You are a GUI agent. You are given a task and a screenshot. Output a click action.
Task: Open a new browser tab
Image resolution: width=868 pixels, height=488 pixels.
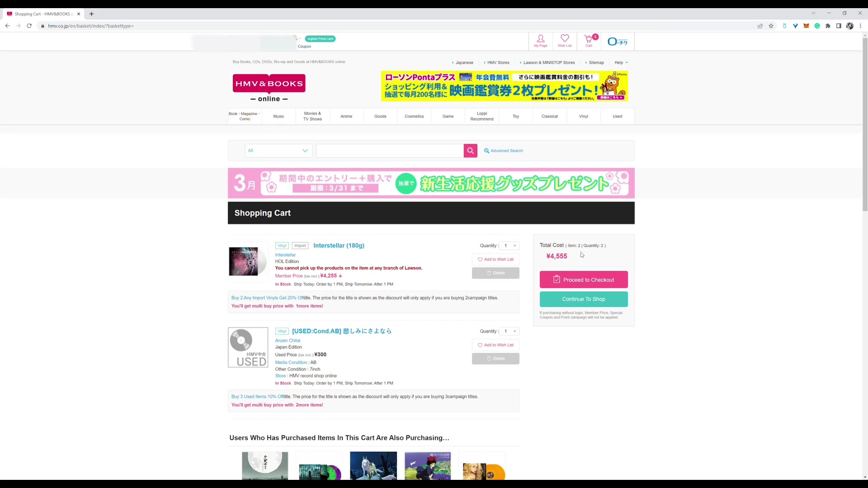point(91,14)
